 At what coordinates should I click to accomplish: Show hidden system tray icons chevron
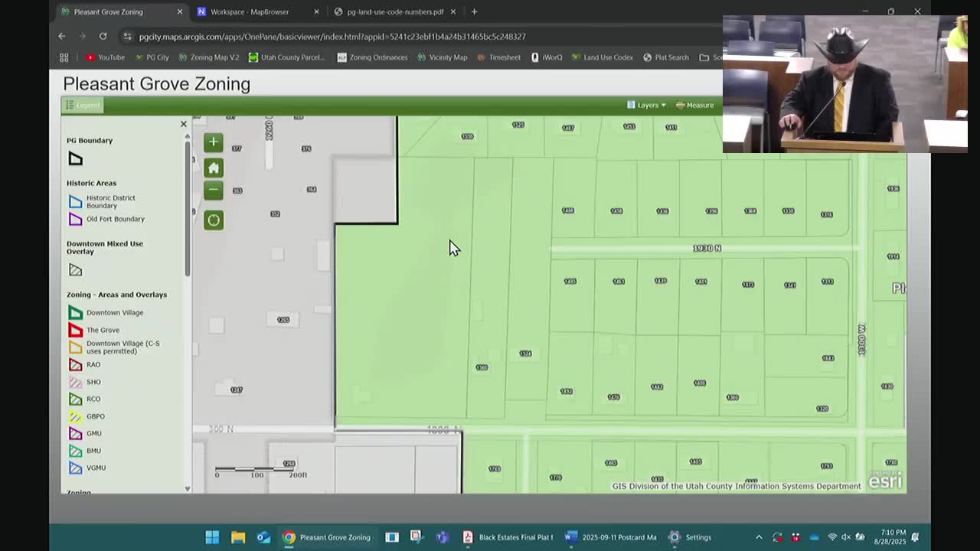tap(759, 537)
